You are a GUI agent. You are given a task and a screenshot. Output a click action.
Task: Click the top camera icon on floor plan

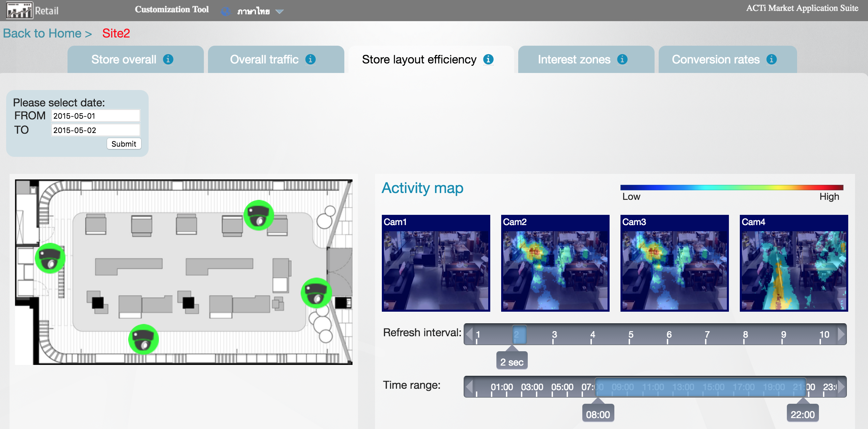point(258,215)
